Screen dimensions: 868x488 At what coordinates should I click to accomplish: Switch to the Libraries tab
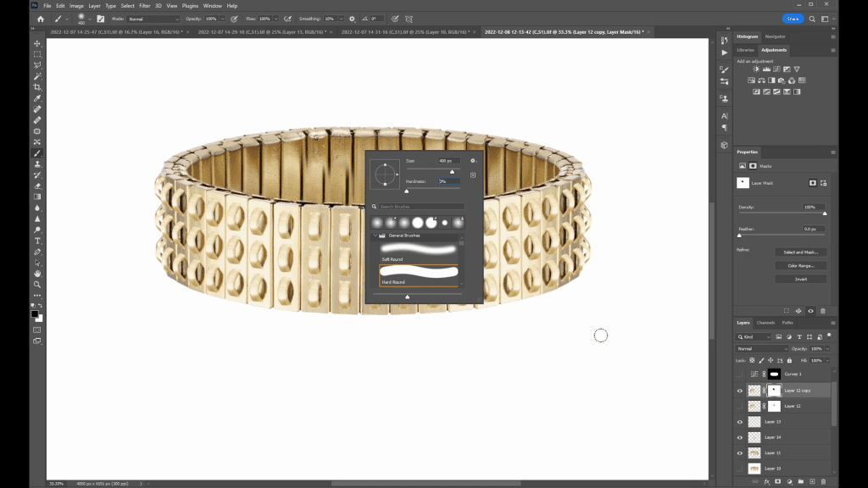745,50
